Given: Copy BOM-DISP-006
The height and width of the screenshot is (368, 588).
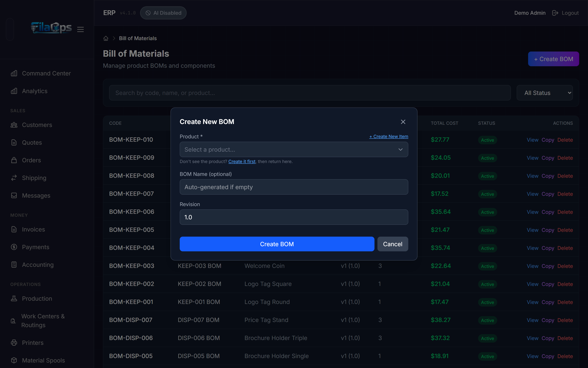Looking at the screenshot, I should [x=548, y=338].
